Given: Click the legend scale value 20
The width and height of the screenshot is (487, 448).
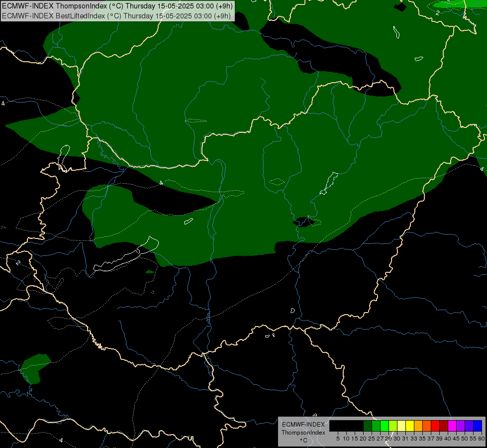Looking at the screenshot, I should (x=363, y=439).
